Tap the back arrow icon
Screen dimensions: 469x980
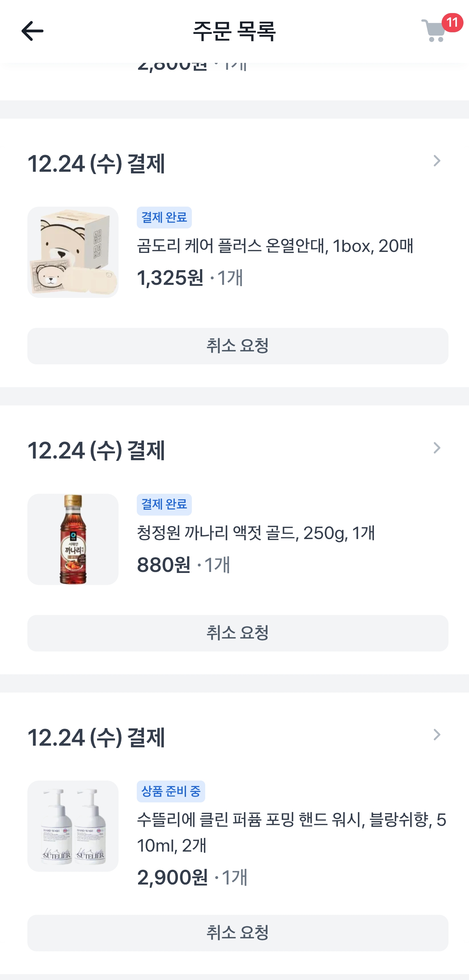click(32, 31)
